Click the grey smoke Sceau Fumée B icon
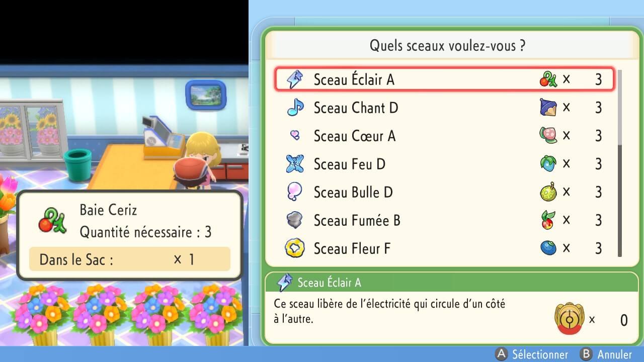644x362 pixels. (295, 220)
